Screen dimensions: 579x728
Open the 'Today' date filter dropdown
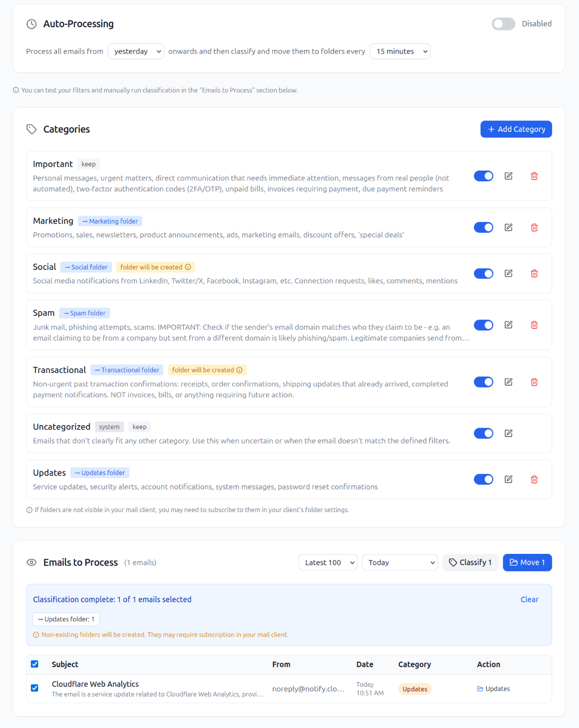click(400, 562)
